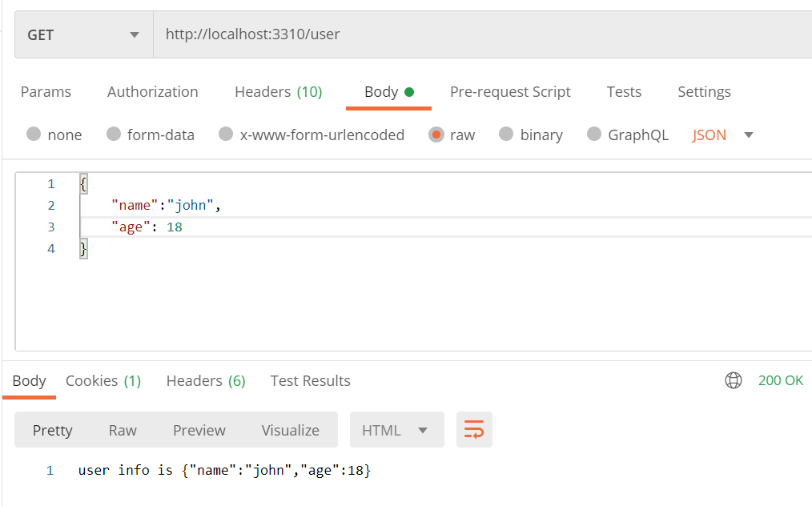Open the Test Results tab
Viewport: 812px width, 506px height.
(310, 381)
